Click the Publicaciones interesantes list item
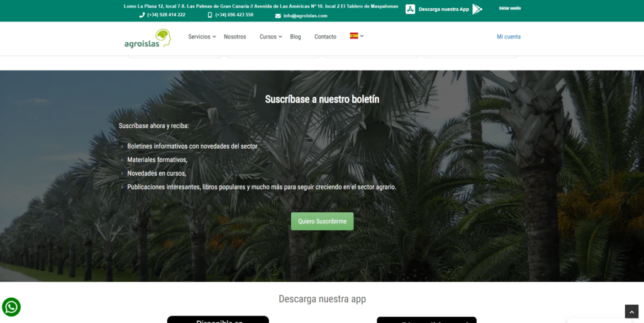Screen dimensions: 644x323 tap(262, 186)
